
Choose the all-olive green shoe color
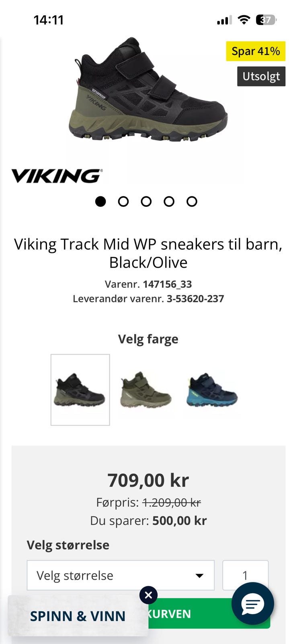[x=146, y=390]
